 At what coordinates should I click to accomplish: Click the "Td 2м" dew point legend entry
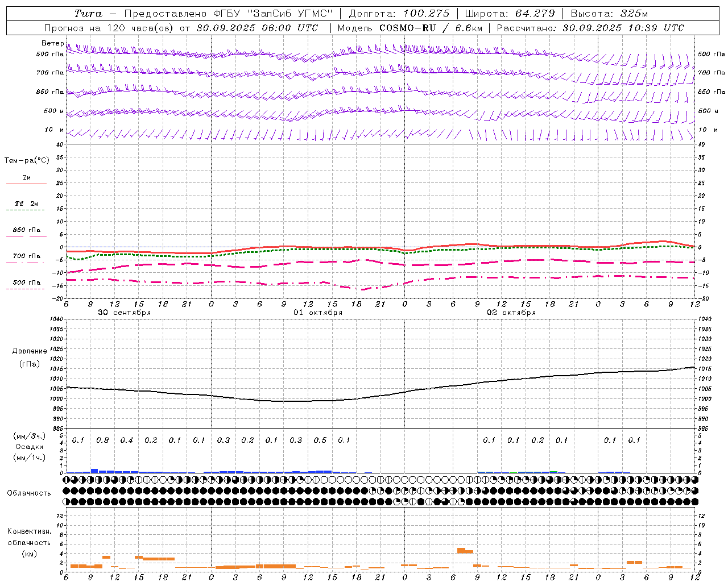click(27, 203)
